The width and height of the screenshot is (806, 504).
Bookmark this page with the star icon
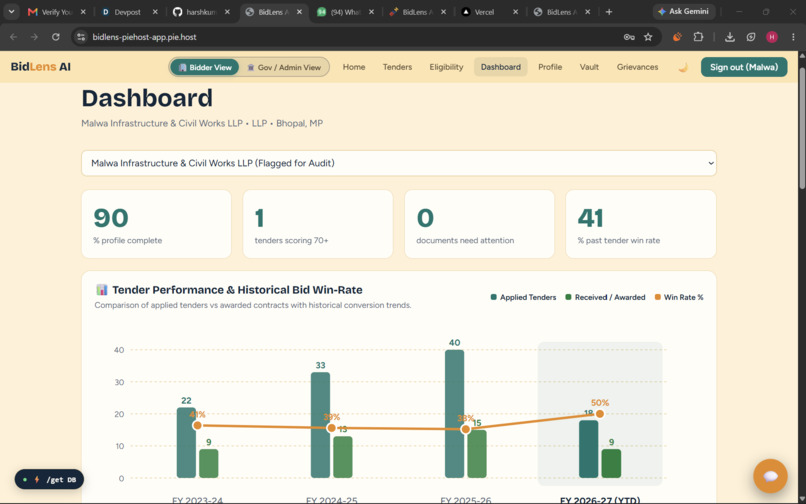(x=648, y=37)
